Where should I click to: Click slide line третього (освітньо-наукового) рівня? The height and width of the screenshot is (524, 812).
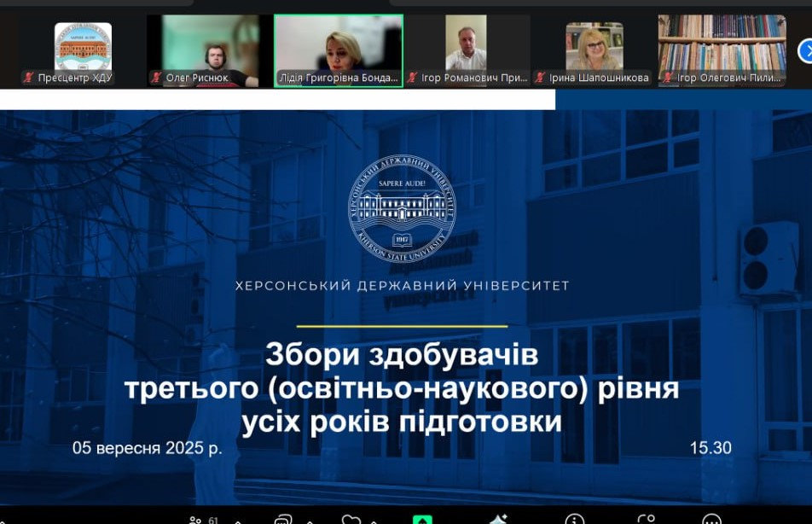[402, 388]
